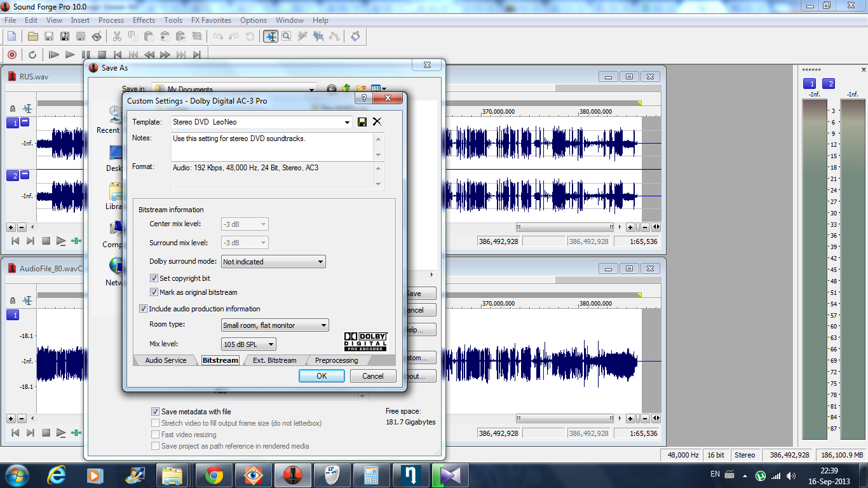
Task: Click the Save floppy toolbar icon
Action: [49, 36]
